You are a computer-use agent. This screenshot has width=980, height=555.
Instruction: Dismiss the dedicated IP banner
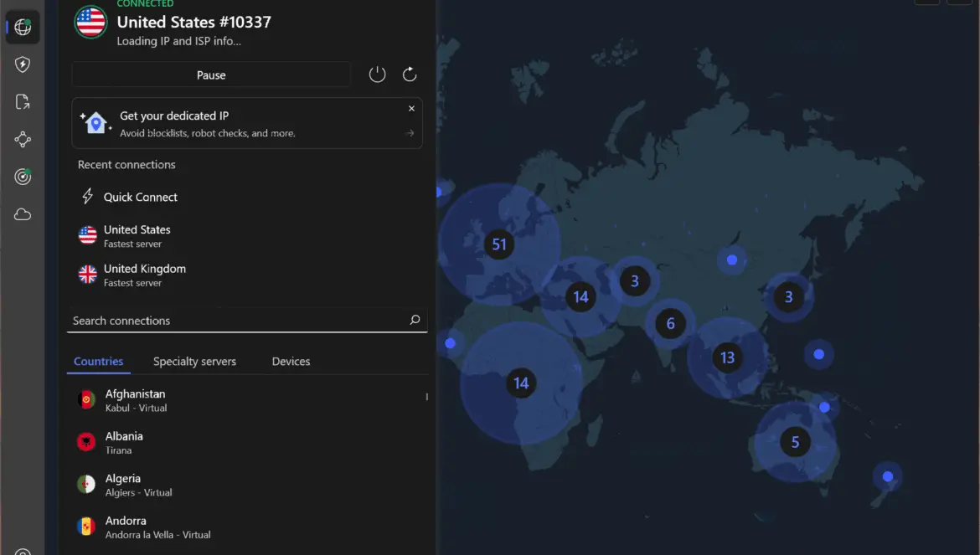tap(411, 109)
